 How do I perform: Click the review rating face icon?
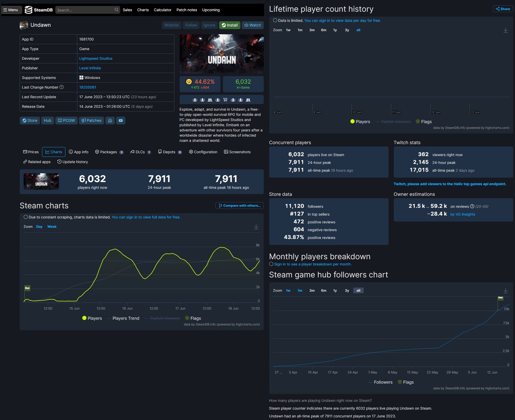coord(189,82)
